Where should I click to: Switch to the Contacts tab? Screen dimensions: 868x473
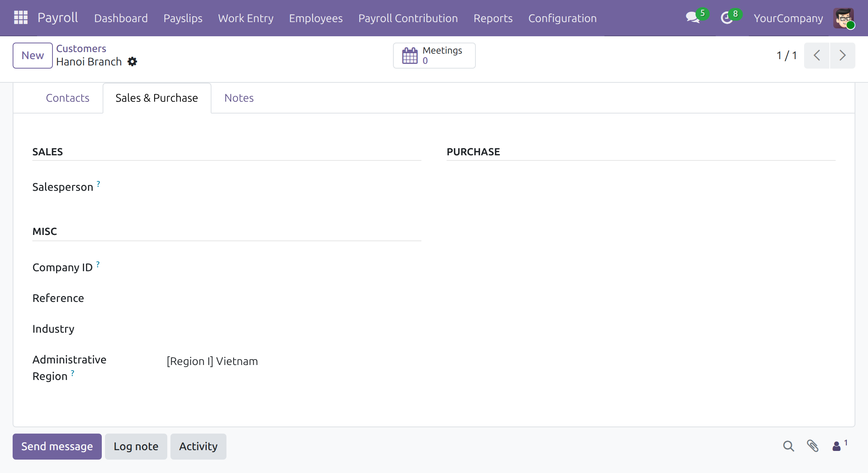[67, 98]
